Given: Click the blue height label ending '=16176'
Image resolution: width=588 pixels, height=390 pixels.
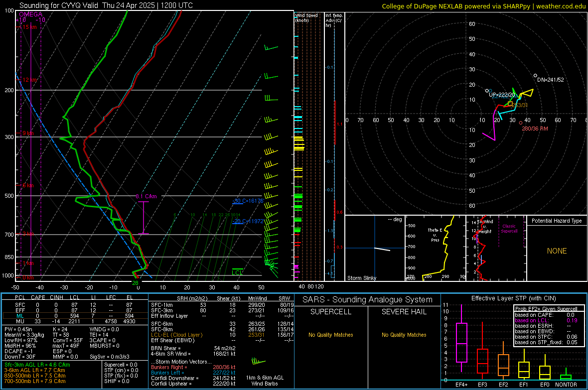Looking at the screenshot, I should click(248, 201).
